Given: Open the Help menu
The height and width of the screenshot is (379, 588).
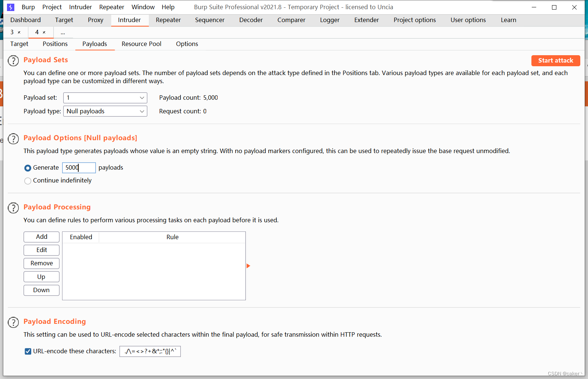Looking at the screenshot, I should [168, 7].
